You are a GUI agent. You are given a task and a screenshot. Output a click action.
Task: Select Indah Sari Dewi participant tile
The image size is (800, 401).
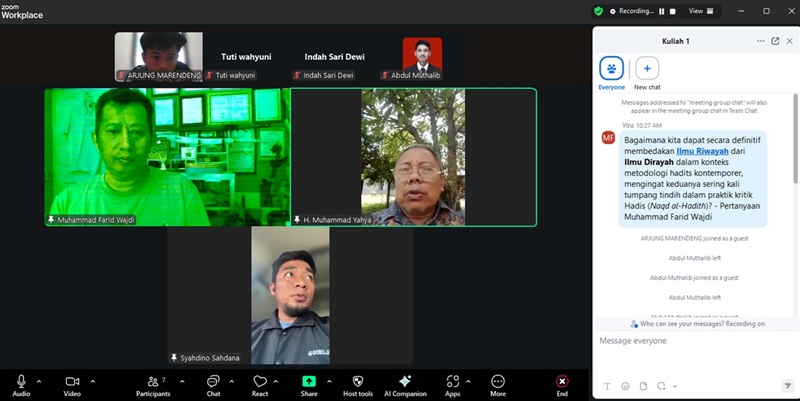[x=335, y=57]
